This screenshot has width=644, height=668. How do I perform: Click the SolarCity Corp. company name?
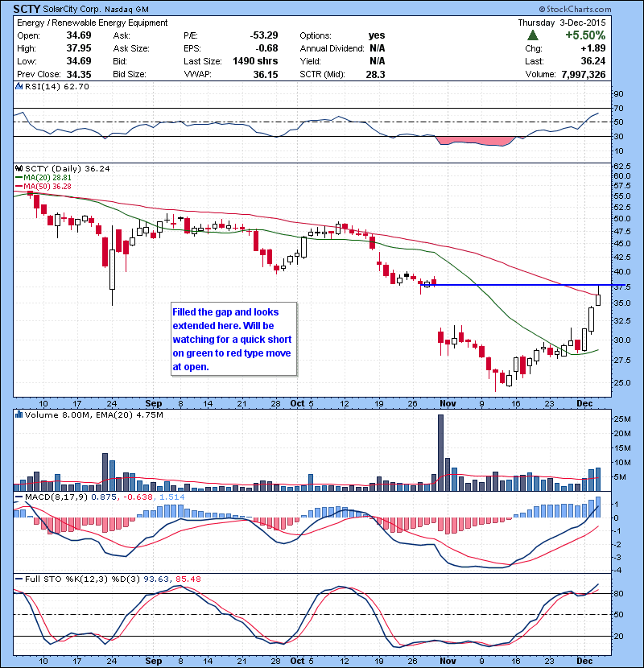(x=72, y=9)
